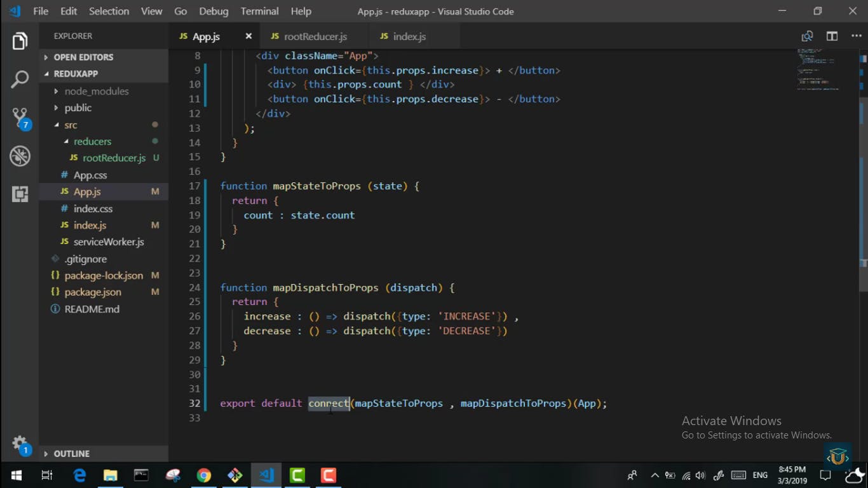Open the editor More Actions ellipsis
Image resolution: width=868 pixels, height=488 pixels.
coord(856,36)
